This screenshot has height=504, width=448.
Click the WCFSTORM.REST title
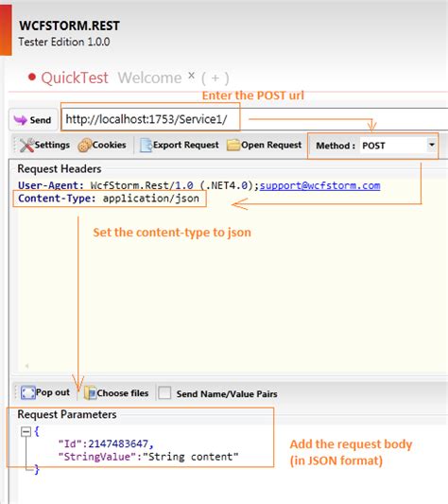[69, 26]
